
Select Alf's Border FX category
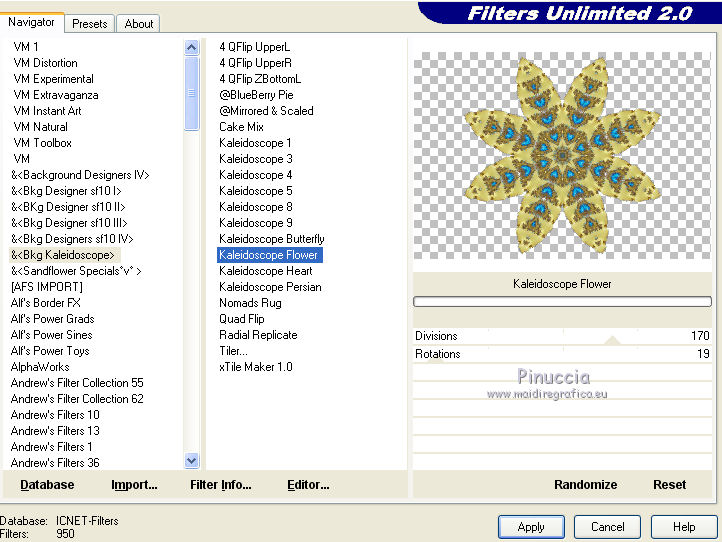tap(46, 303)
